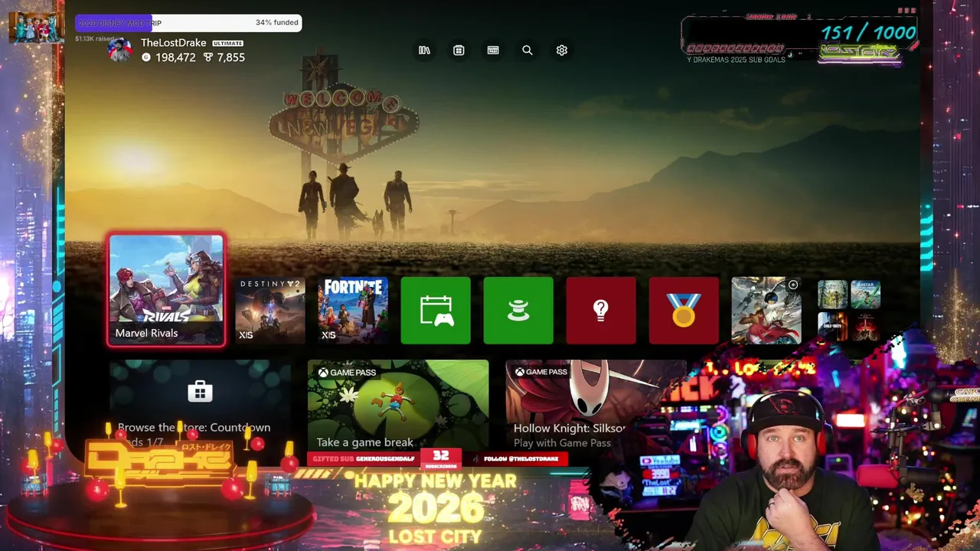
Task: Open Browse the Store Countdown card
Action: 200,405
